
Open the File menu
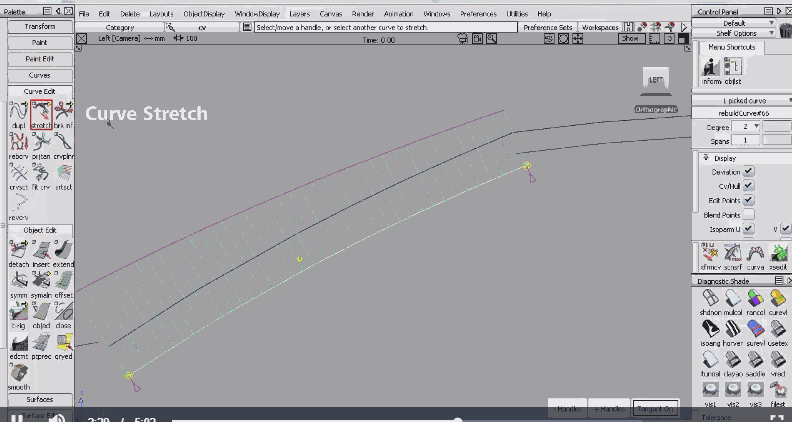[x=84, y=14]
